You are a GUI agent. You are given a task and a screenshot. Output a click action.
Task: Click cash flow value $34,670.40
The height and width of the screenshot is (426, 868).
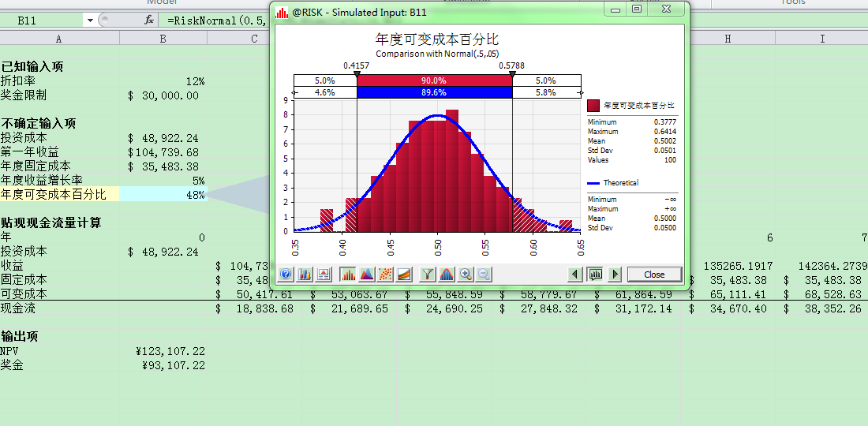pos(728,308)
